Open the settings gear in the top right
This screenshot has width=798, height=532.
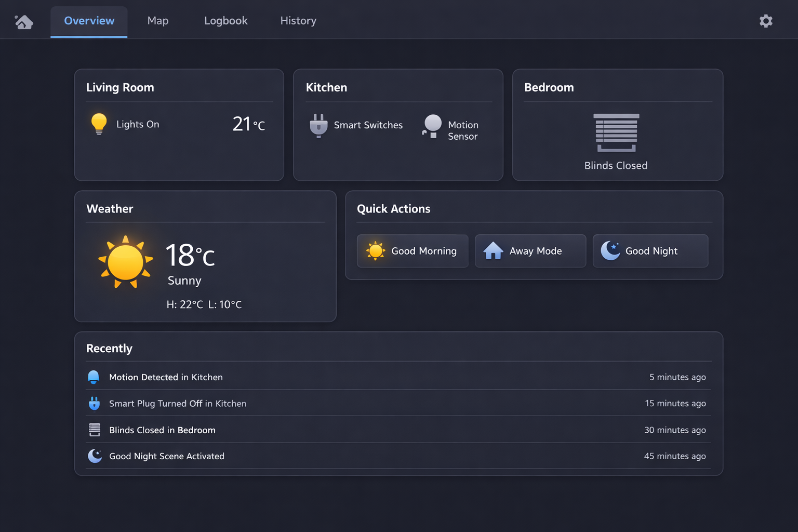pos(766,21)
